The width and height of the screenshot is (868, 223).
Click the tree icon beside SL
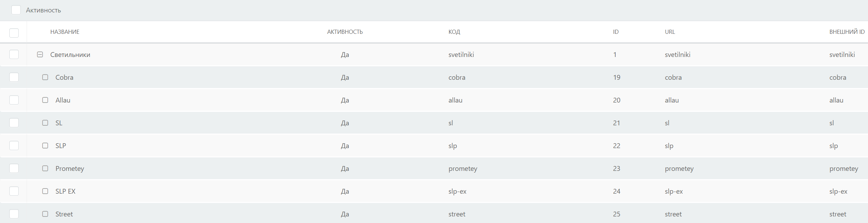click(45, 123)
